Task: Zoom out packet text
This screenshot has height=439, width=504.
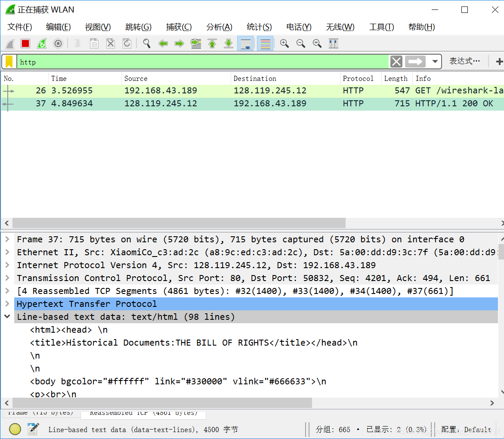Action: 300,43
